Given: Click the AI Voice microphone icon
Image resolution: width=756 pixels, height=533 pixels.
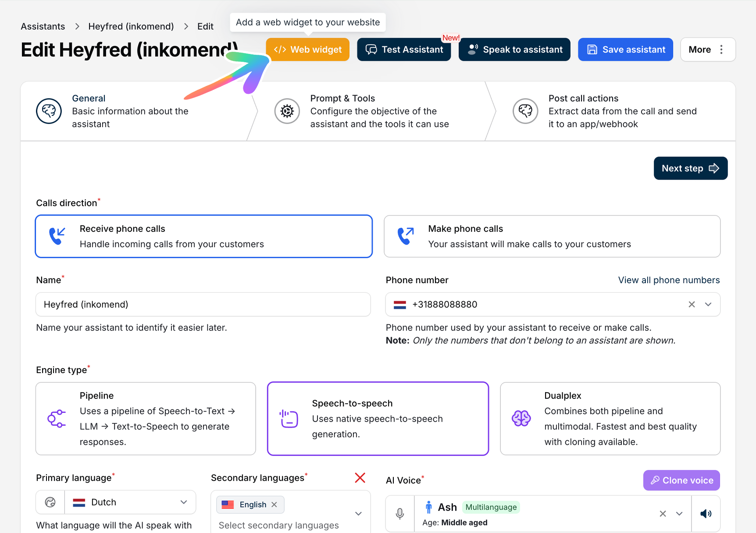Looking at the screenshot, I should [400, 514].
